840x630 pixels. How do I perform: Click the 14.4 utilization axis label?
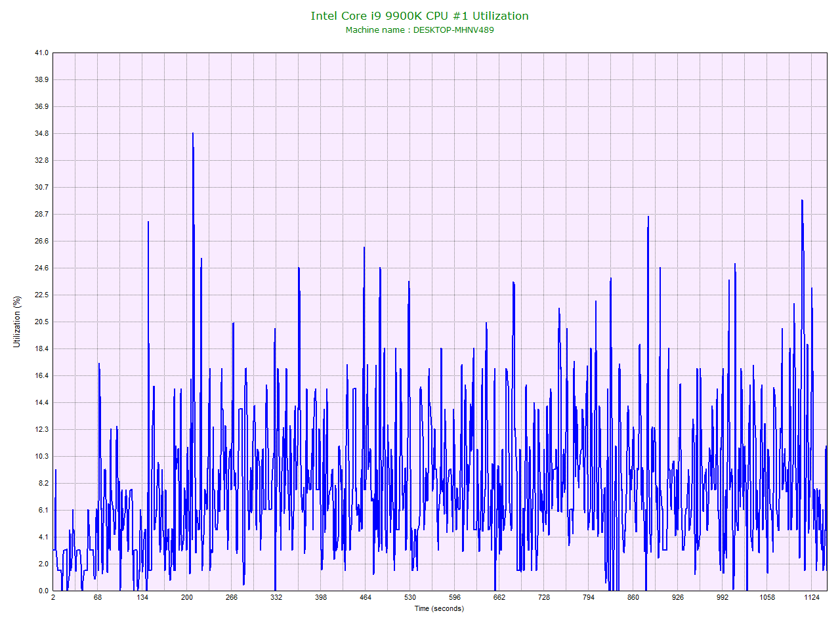(42, 402)
